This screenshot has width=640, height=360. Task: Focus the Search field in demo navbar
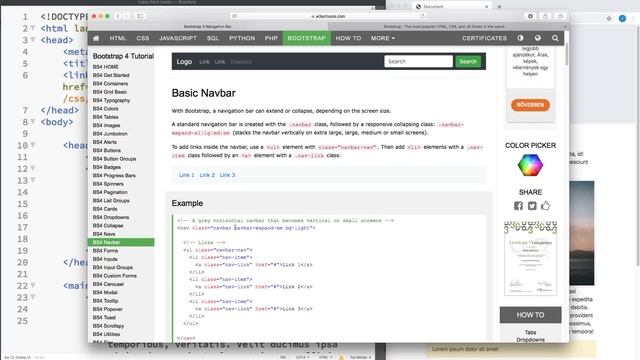coord(418,62)
